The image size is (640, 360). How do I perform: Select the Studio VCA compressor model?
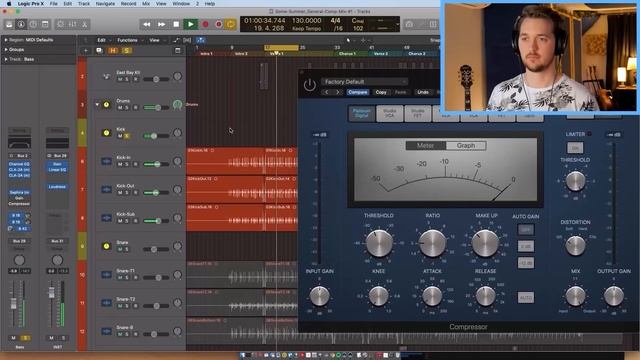click(389, 113)
